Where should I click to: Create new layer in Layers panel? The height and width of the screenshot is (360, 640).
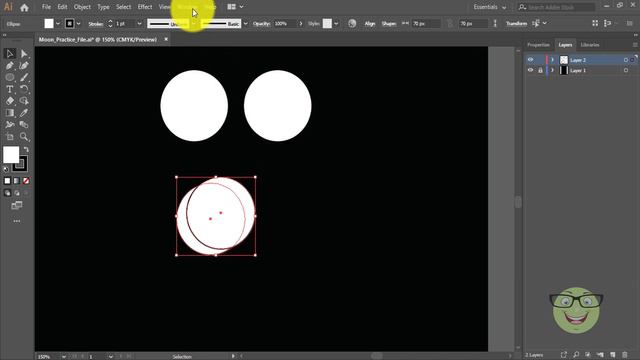coord(612,355)
